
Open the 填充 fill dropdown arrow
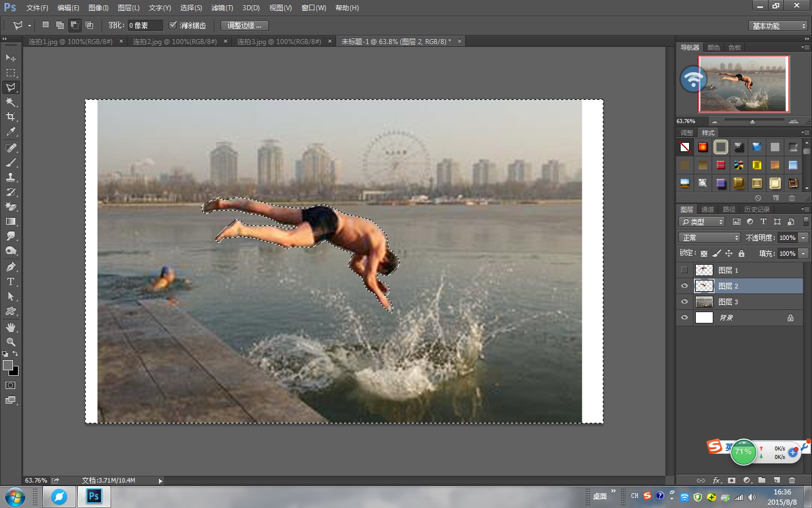tap(804, 253)
